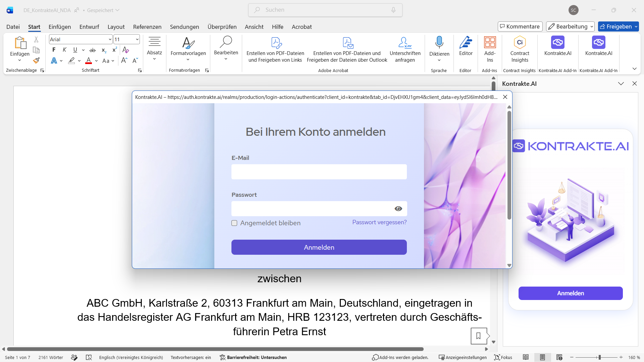Show password with the eye icon
Viewport: 644px width, 362px height.
point(398,209)
